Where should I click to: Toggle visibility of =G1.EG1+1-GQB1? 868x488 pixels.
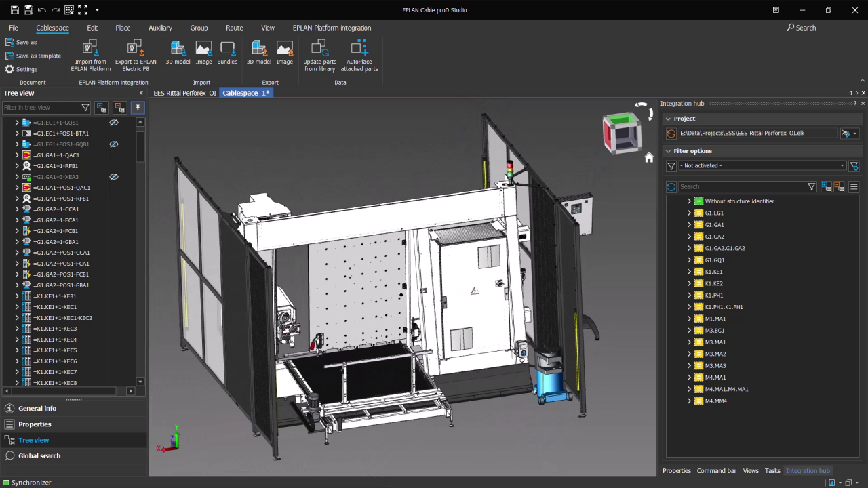[x=114, y=123]
